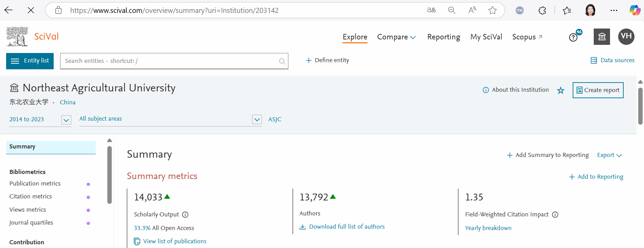Open browser extensions puzzle icon
Screen dimensions: 644x248
[x=542, y=11]
